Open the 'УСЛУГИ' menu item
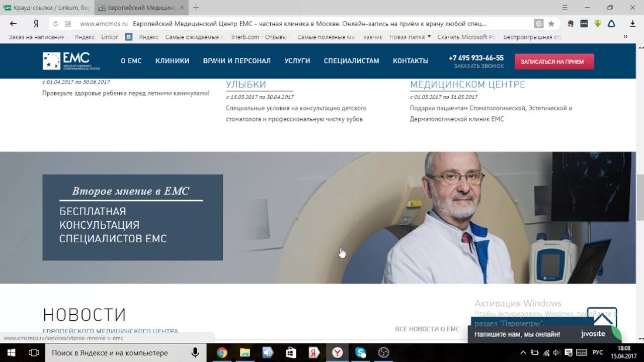644x362 pixels. pos(297,61)
